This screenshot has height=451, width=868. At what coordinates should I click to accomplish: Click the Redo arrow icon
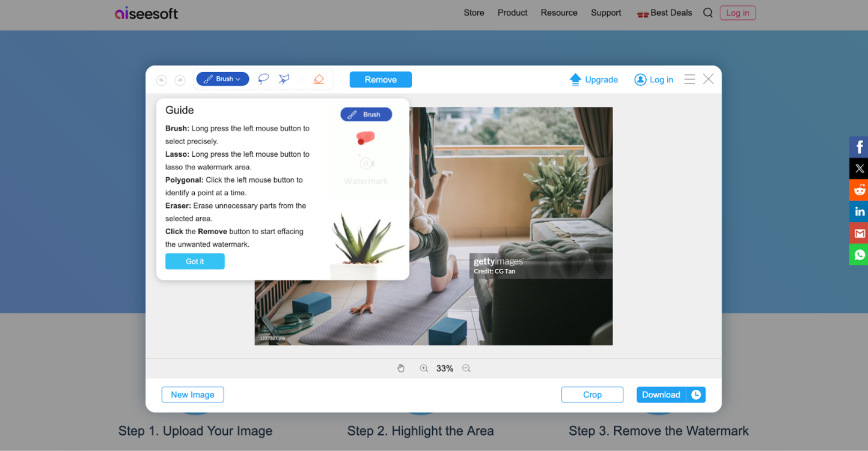click(x=180, y=79)
